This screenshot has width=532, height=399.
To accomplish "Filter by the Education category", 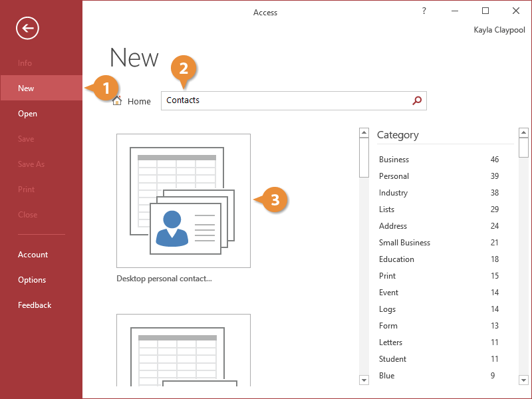I will tap(396, 259).
